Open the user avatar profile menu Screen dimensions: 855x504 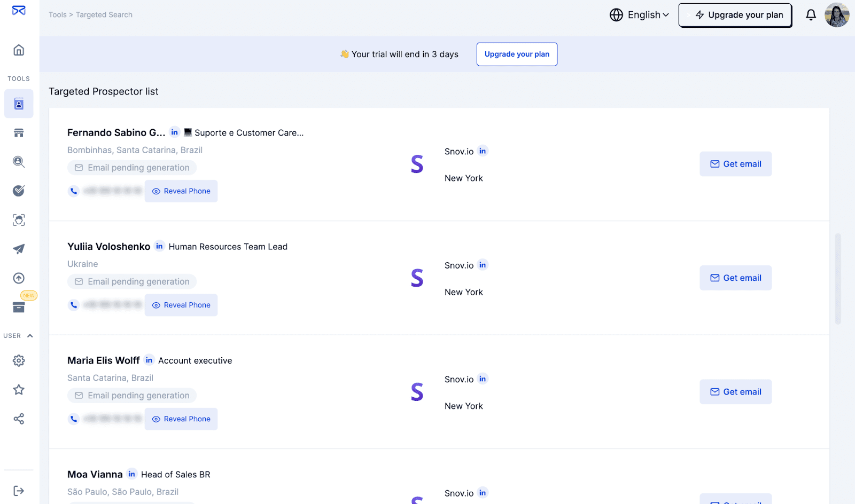click(x=836, y=15)
